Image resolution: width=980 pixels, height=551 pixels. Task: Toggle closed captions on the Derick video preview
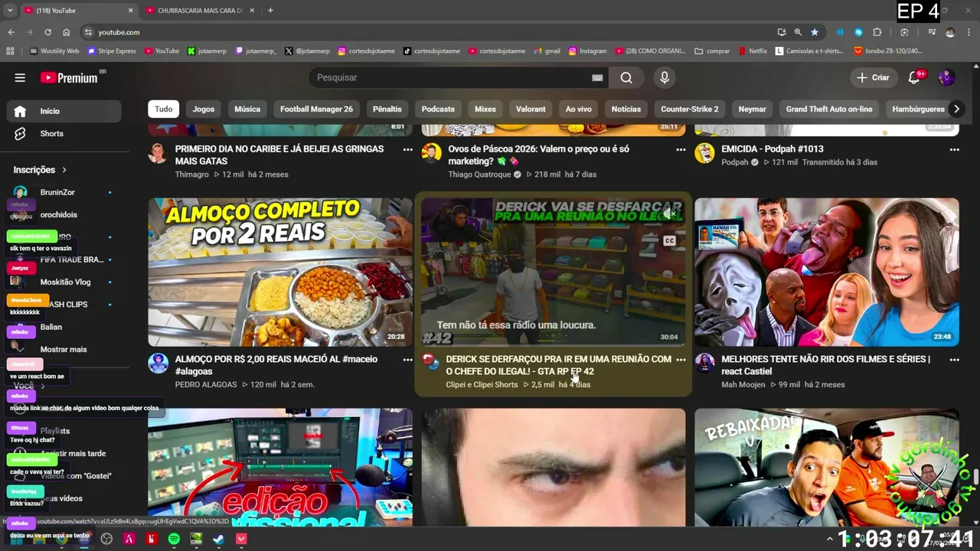click(x=669, y=240)
